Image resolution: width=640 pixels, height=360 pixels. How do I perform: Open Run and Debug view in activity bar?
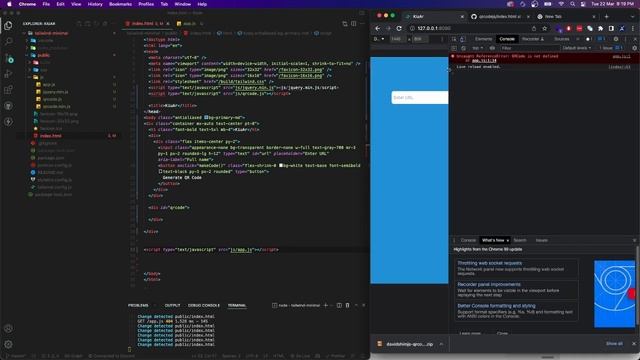[8, 74]
